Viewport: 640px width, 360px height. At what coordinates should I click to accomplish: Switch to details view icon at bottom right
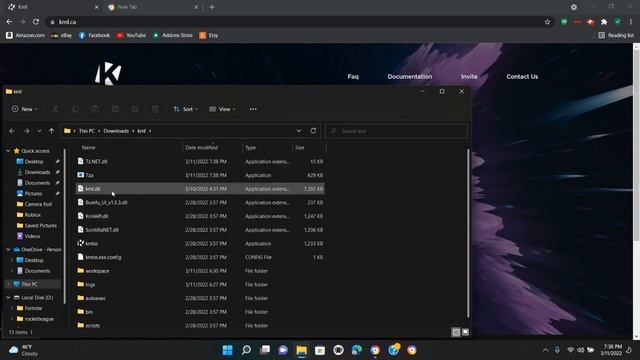point(456,332)
